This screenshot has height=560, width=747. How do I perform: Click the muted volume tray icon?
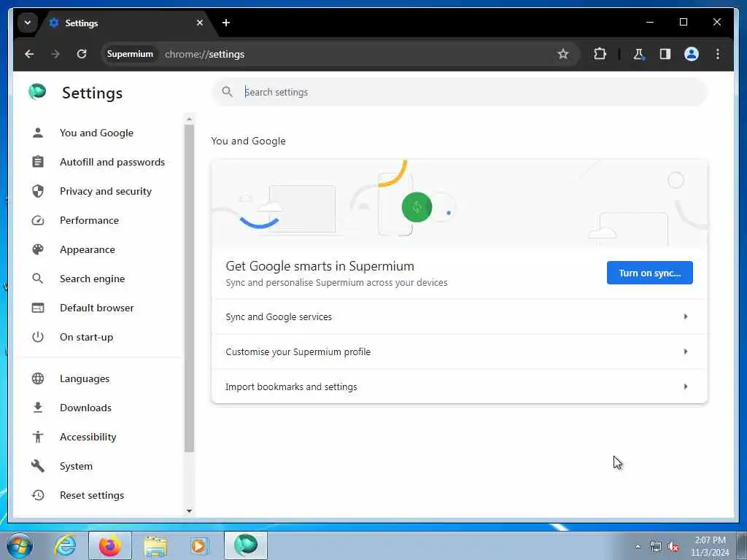[673, 547]
